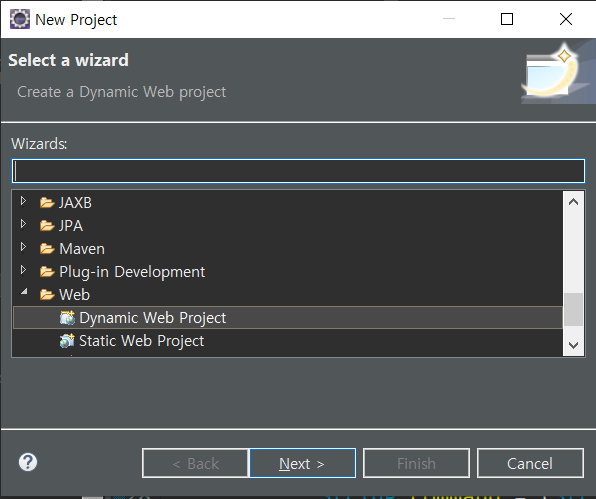Open help via question mark icon
Image resolution: width=596 pixels, height=499 pixels.
28,463
